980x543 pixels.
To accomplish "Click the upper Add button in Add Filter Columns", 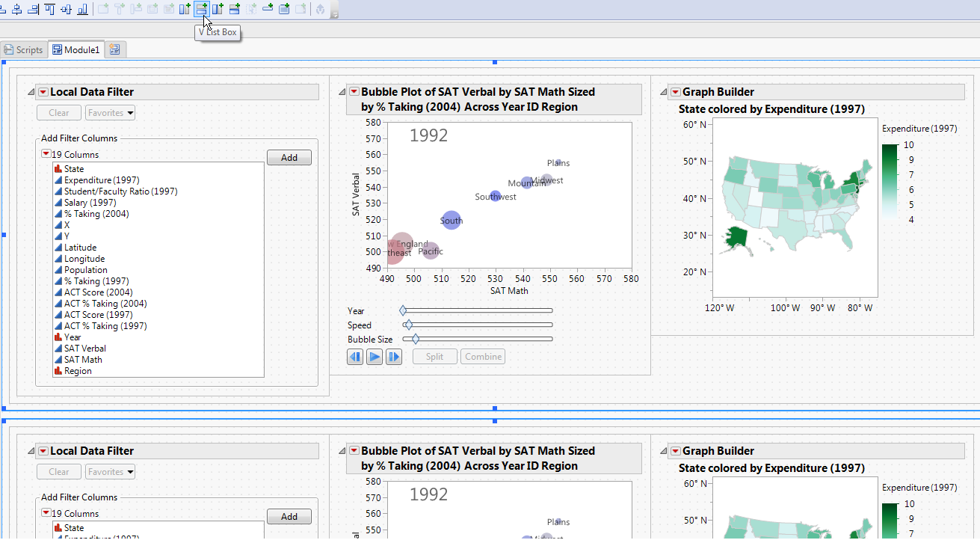I will click(289, 158).
